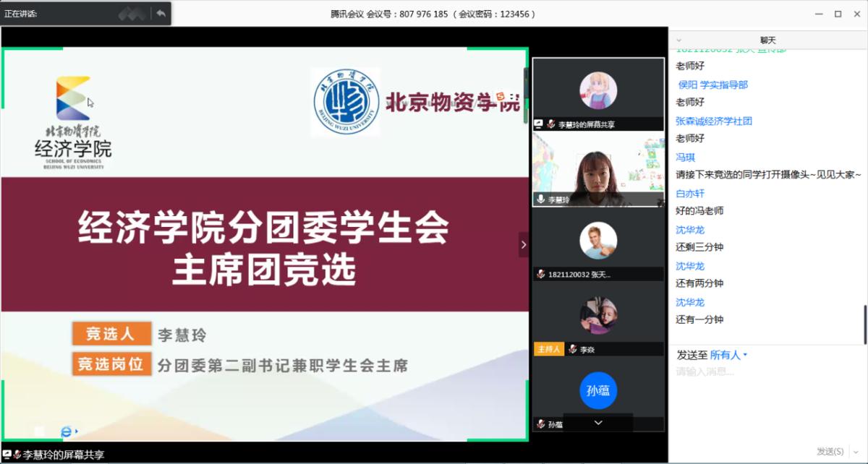This screenshot has height=464, width=868.
Task: Click the Beijing Wuzi University round logo
Action: 346,102
